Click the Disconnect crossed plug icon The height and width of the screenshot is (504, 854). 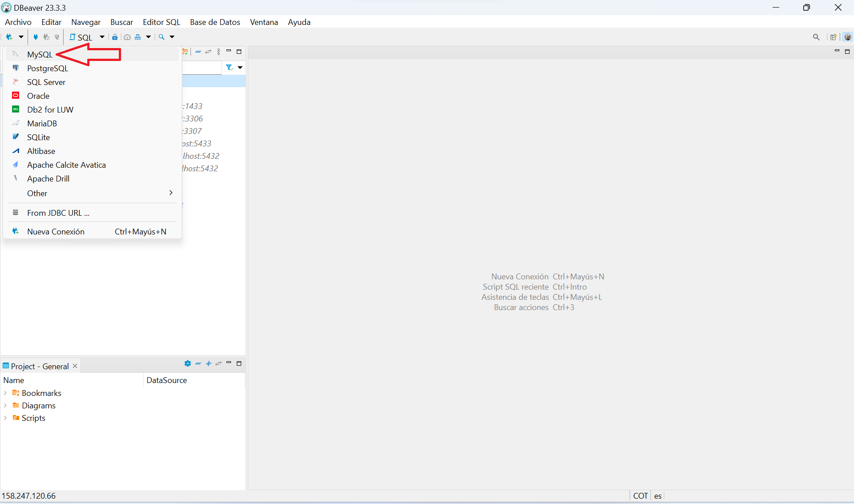pyautogui.click(x=57, y=37)
